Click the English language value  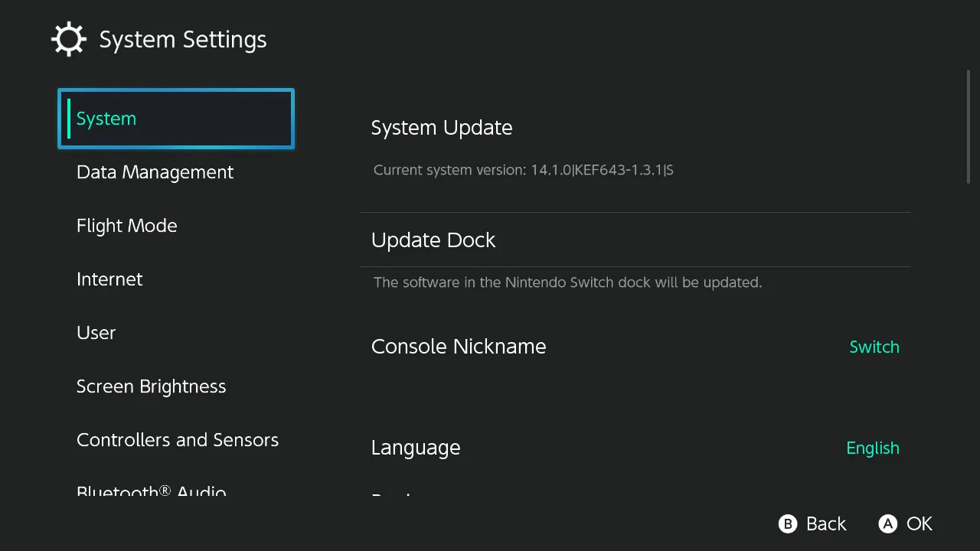[x=873, y=448]
